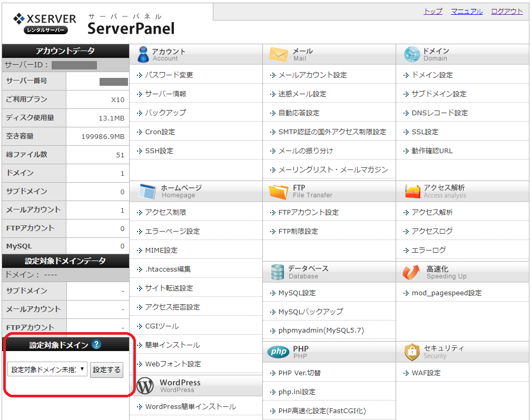Open エラーページ設定
Image resolution: width=531 pixels, height=420 pixels.
(x=172, y=231)
